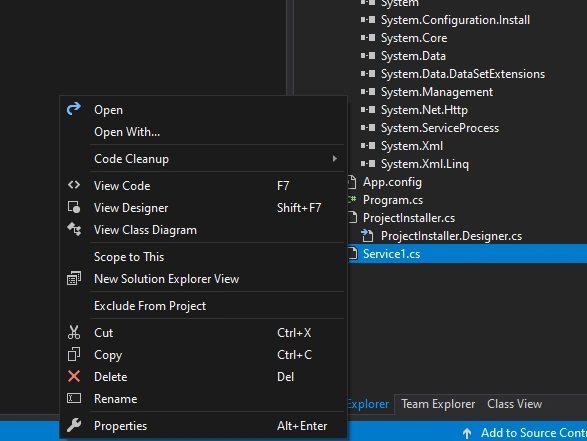Click the Rename icon
Screen dimensions: 587x441
pos(74,398)
